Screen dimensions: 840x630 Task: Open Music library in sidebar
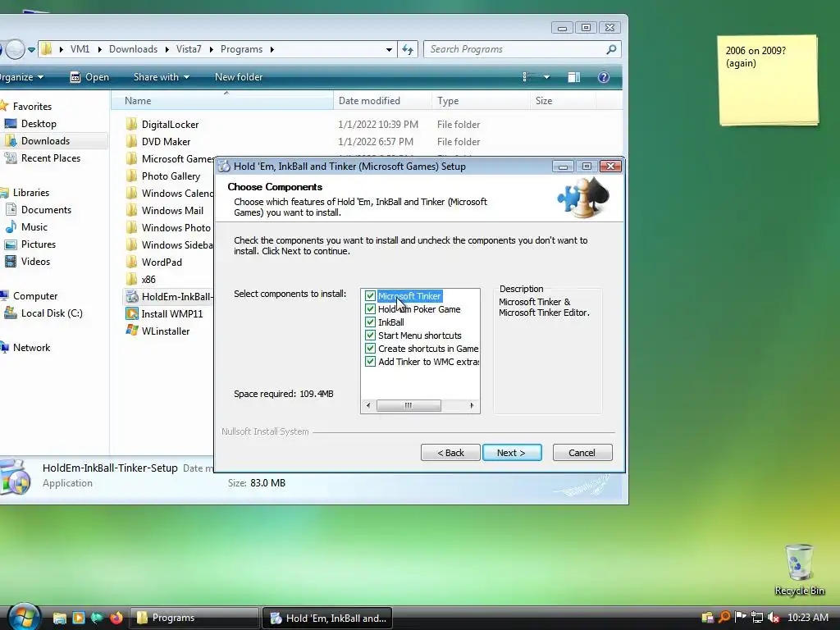pos(34,227)
